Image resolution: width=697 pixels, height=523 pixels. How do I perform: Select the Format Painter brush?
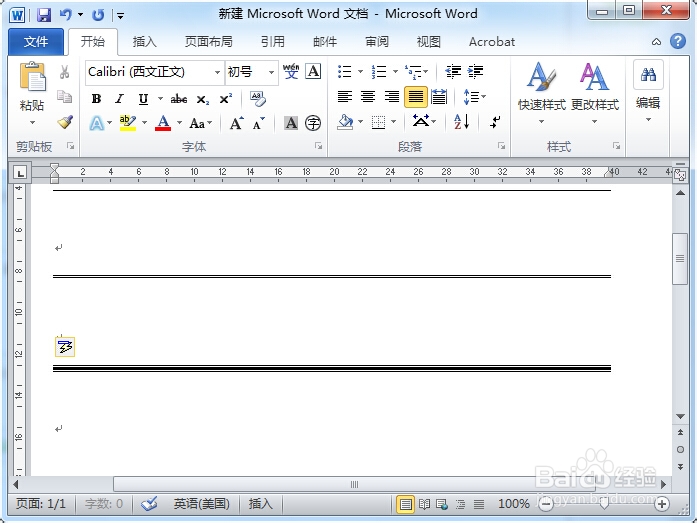(x=65, y=122)
